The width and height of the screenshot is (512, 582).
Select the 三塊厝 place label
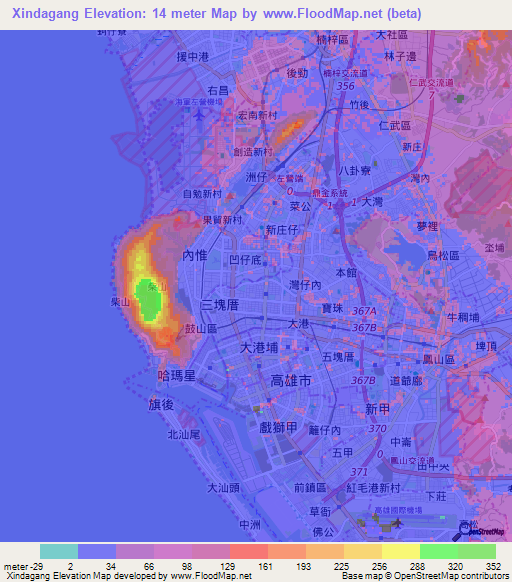pyautogui.click(x=219, y=305)
